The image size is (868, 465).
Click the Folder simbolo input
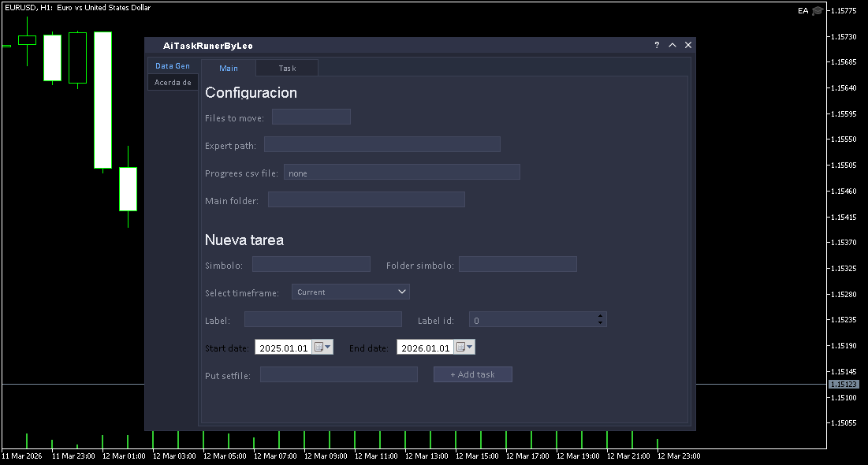pos(517,264)
